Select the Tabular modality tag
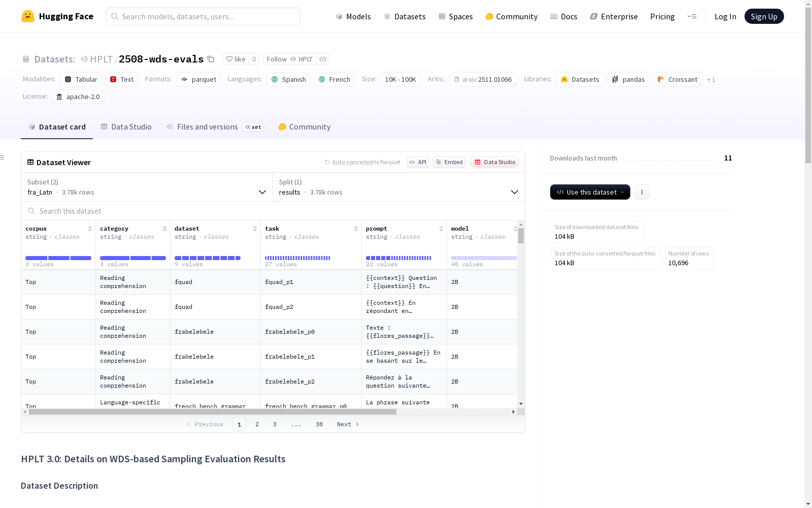 pyautogui.click(x=81, y=79)
